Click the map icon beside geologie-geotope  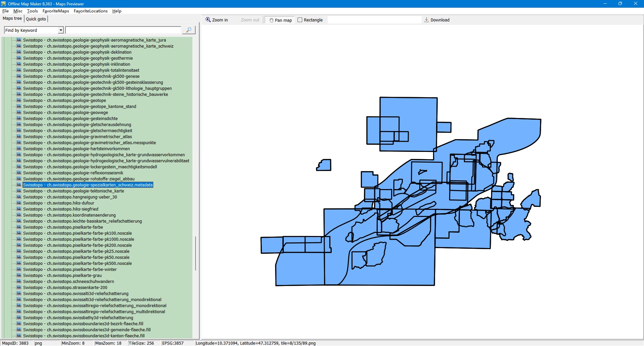point(19,101)
